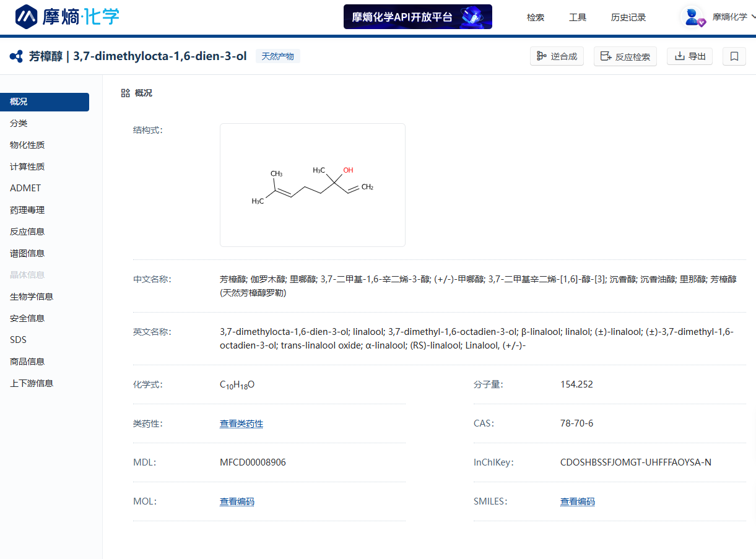Open 历史记录 in top navigation
Viewport: 756px width, 559px height.
(x=628, y=17)
